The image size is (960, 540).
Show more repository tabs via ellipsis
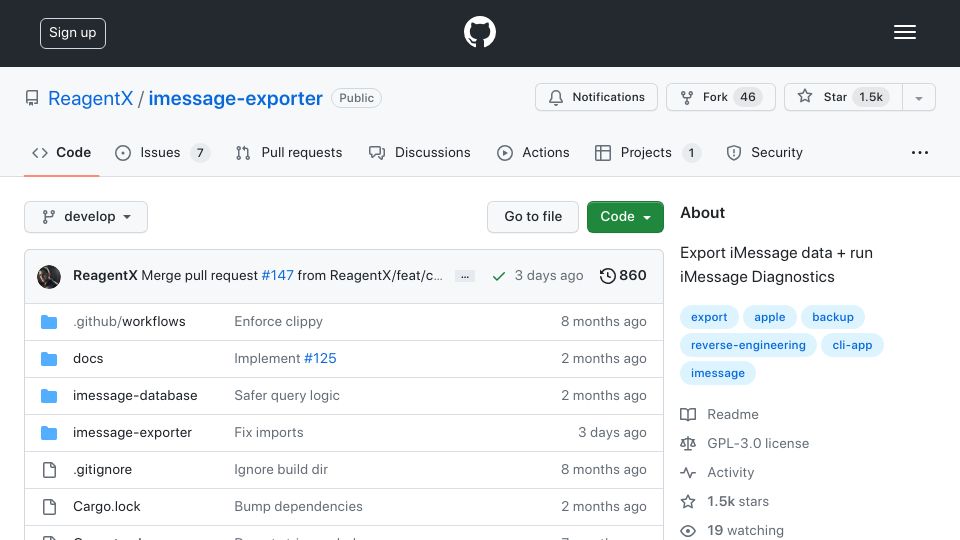[x=920, y=152]
